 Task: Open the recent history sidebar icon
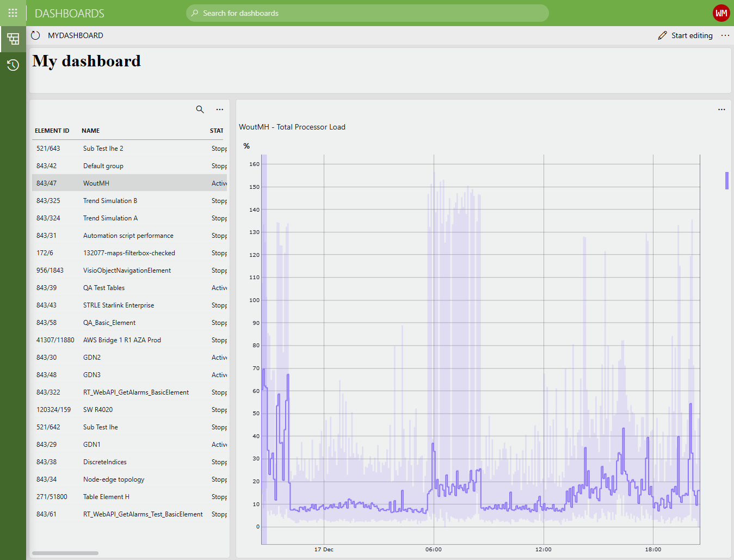13,65
